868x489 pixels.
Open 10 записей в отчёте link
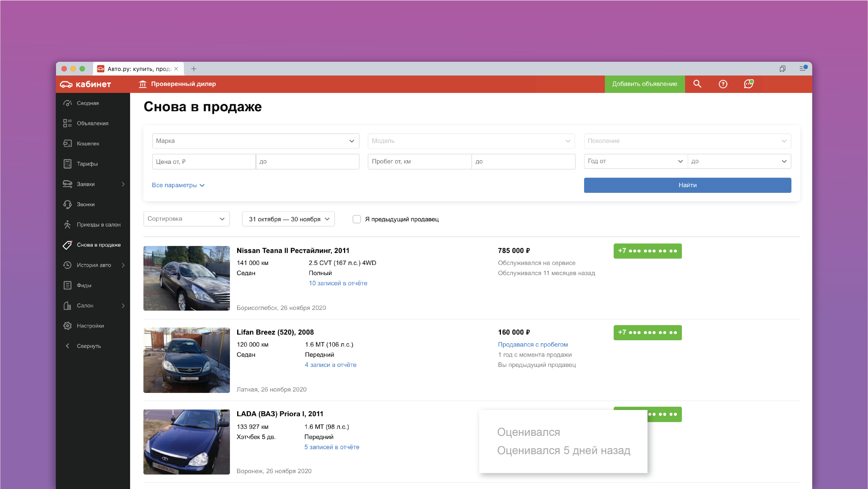[x=338, y=283]
